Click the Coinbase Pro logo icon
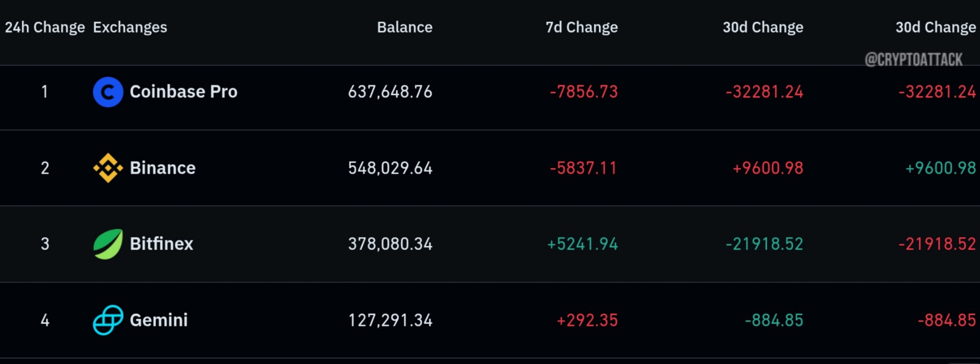This screenshot has width=980, height=364. coord(108,91)
